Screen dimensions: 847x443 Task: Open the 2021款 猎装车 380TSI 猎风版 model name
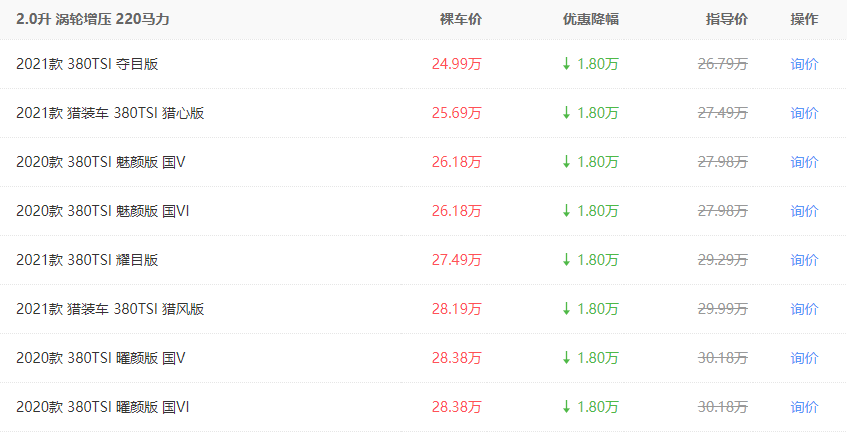pos(110,309)
